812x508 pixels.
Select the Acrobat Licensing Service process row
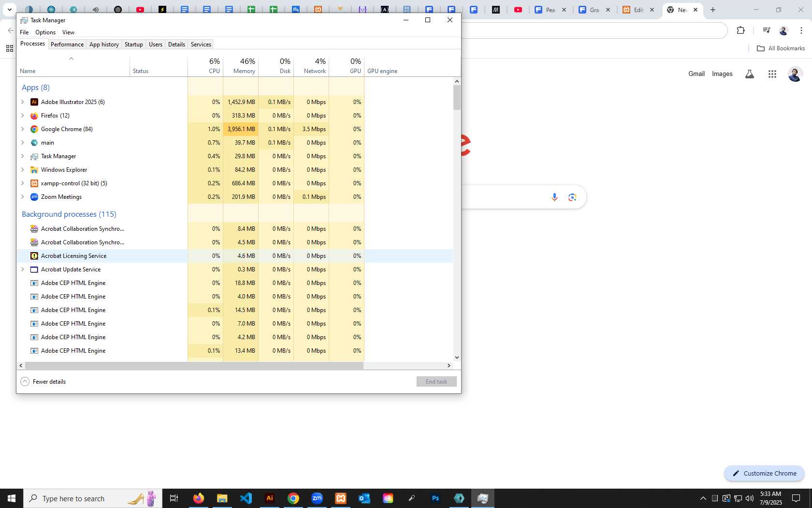click(235, 256)
